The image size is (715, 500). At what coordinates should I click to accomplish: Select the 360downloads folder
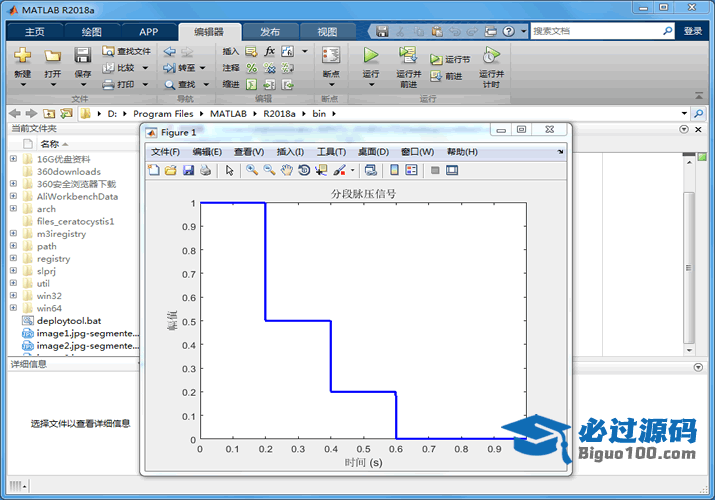tap(68, 171)
